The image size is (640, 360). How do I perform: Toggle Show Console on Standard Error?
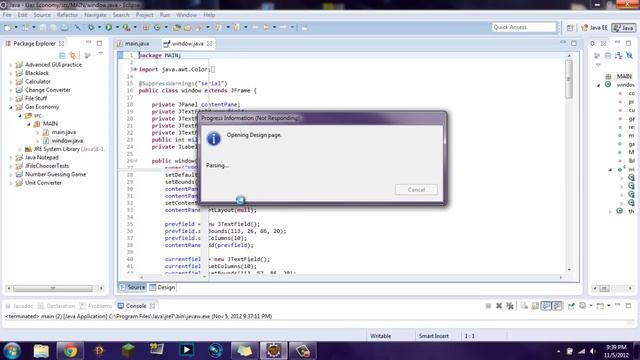coord(557,306)
